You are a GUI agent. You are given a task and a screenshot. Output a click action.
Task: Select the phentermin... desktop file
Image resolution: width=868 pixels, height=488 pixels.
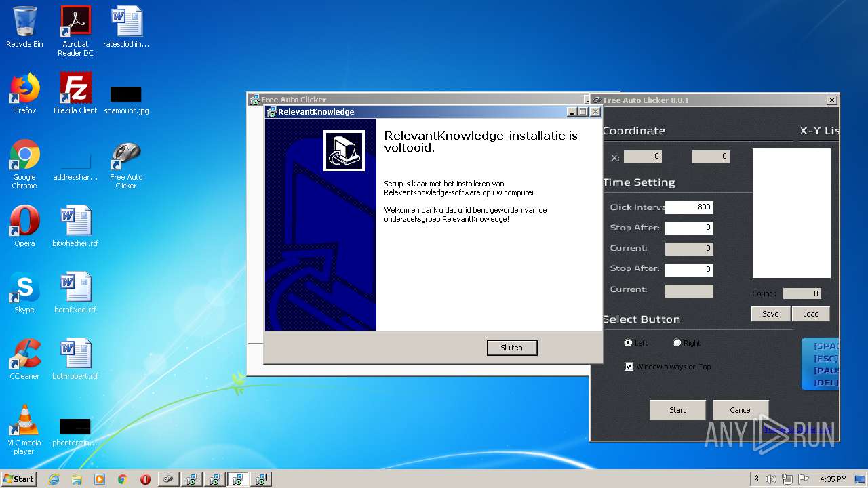click(75, 433)
